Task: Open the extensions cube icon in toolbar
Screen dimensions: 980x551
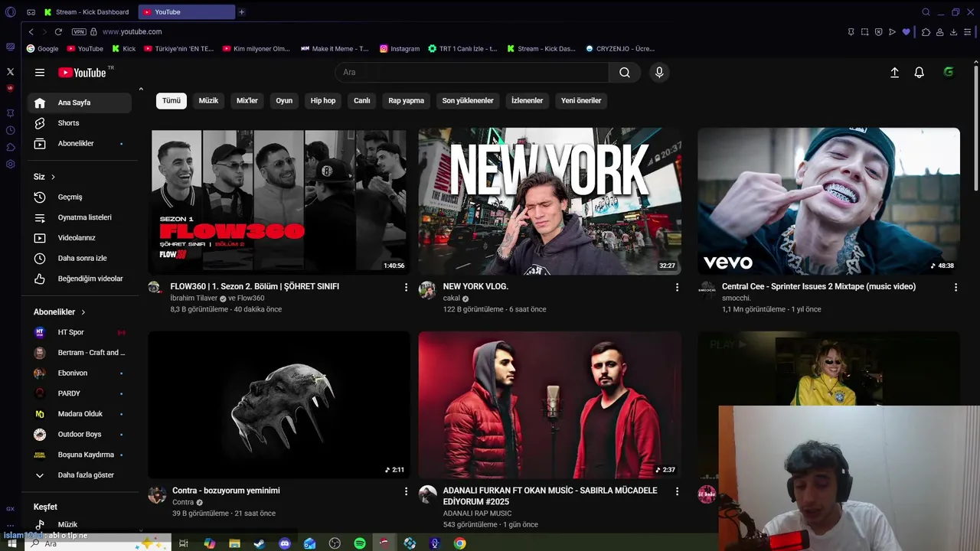Action: pyautogui.click(x=926, y=31)
